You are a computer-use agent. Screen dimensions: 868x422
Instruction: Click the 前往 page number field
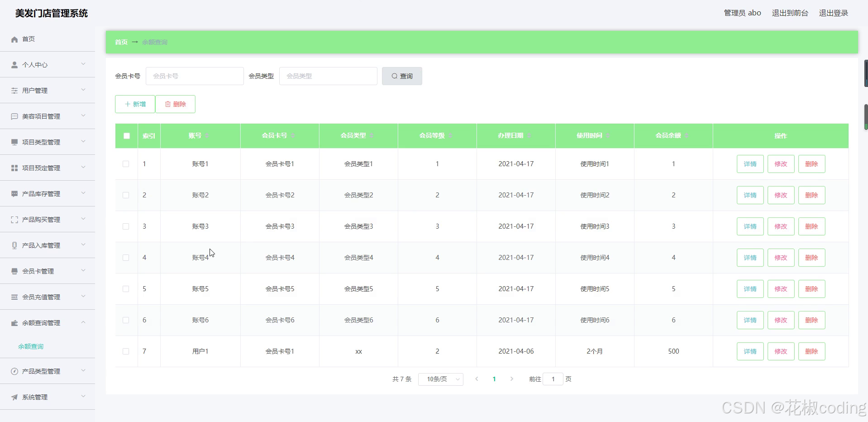point(553,379)
